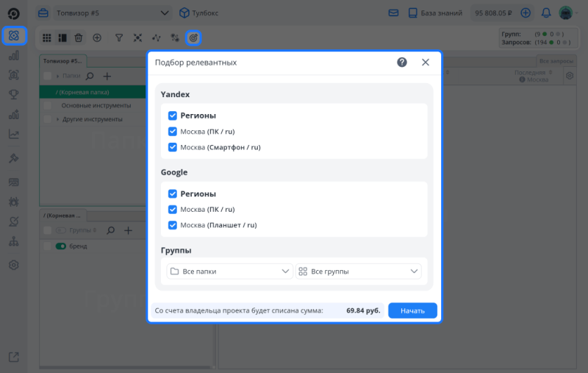Open the filter funnel tool

click(x=119, y=38)
